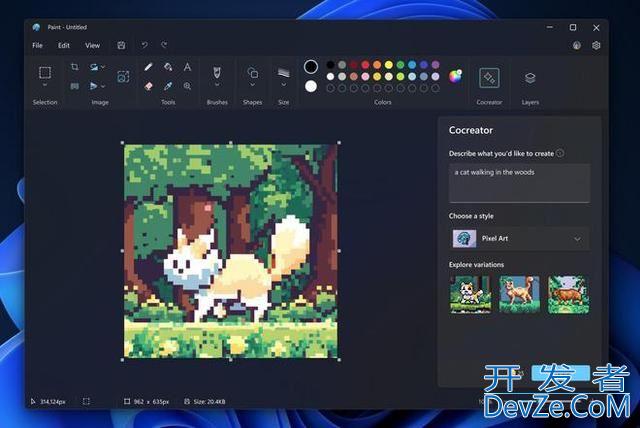The image size is (640, 428).
Task: Select the rectangular Selection tool
Action: (x=45, y=73)
